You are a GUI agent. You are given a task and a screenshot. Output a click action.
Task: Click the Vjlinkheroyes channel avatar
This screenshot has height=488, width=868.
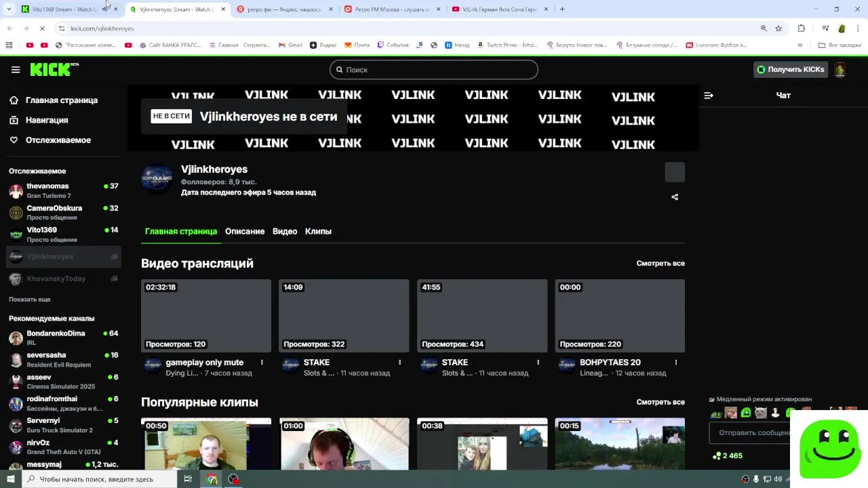157,179
